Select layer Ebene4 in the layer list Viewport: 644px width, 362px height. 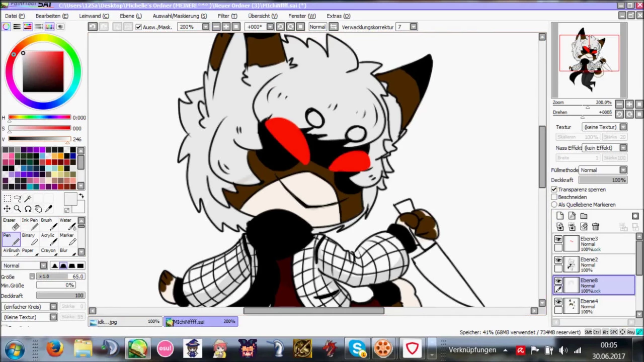pos(594,306)
